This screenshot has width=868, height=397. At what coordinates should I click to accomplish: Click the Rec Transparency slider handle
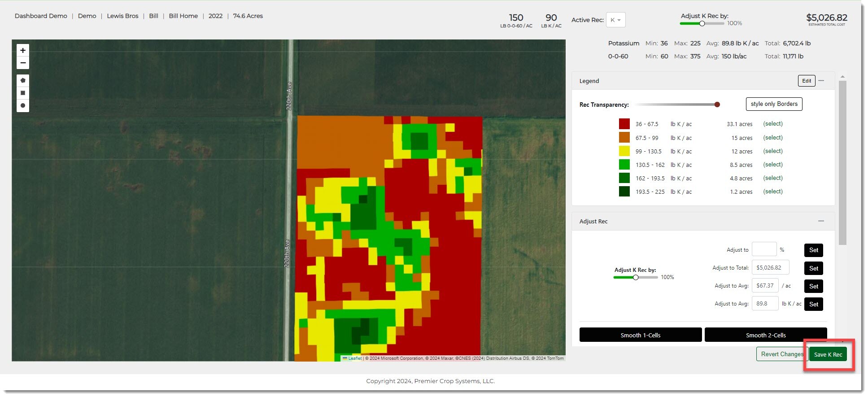click(x=717, y=105)
